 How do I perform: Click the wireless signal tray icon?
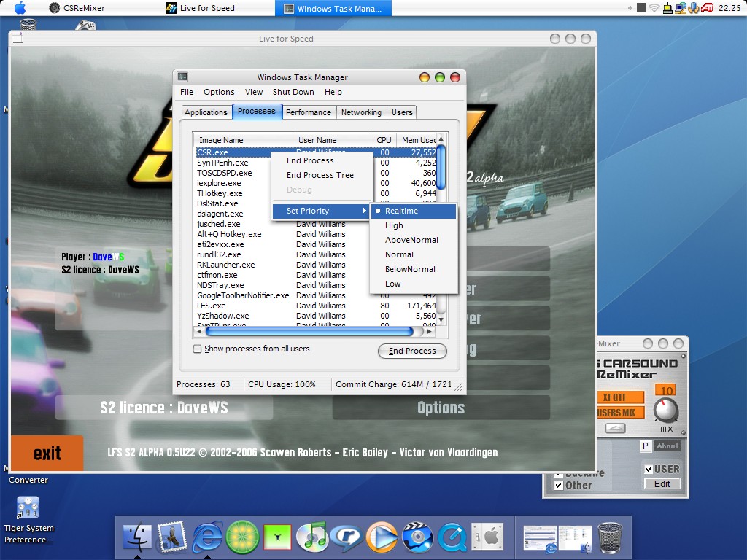point(654,8)
